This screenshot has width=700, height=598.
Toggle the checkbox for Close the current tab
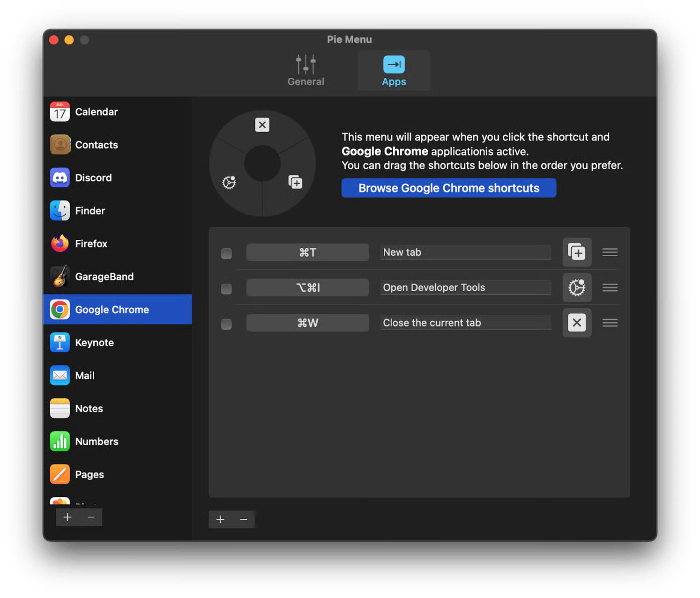tap(226, 324)
